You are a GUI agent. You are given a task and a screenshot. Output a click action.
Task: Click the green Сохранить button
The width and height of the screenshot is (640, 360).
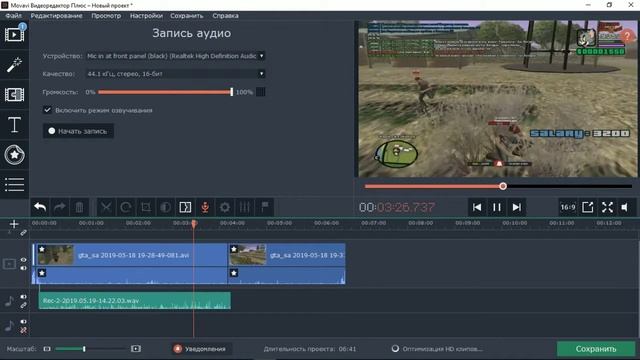(x=596, y=349)
